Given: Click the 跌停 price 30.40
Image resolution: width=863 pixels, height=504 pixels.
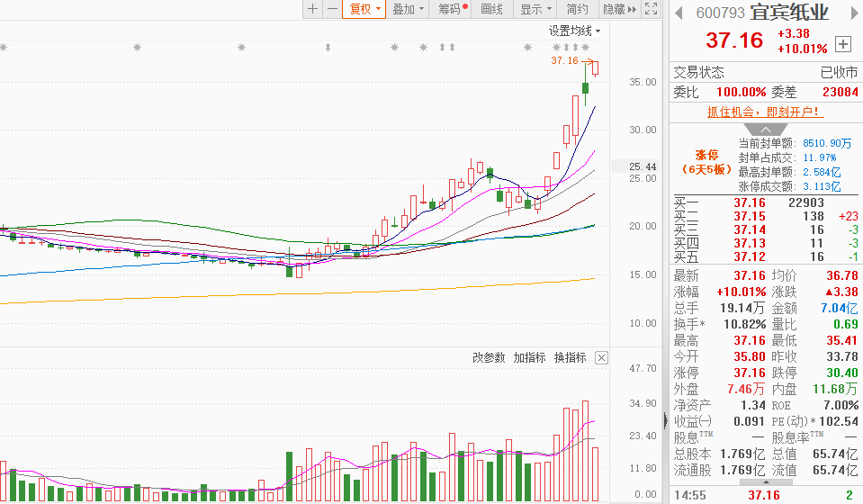Looking at the screenshot, I should tap(842, 373).
